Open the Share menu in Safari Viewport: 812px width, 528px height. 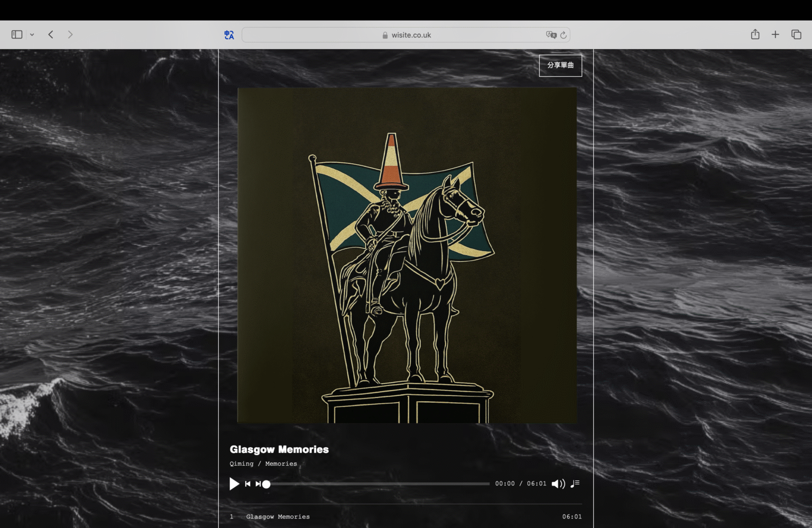pyautogui.click(x=755, y=34)
